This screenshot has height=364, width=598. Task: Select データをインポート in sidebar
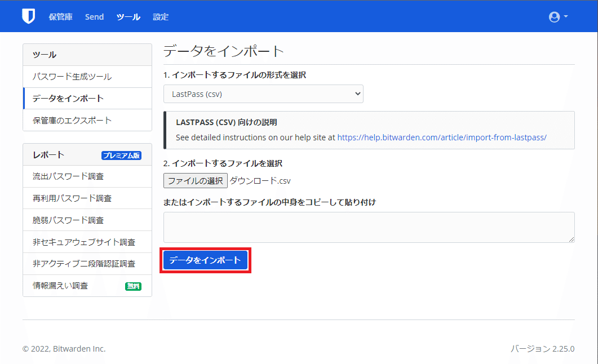click(x=87, y=99)
